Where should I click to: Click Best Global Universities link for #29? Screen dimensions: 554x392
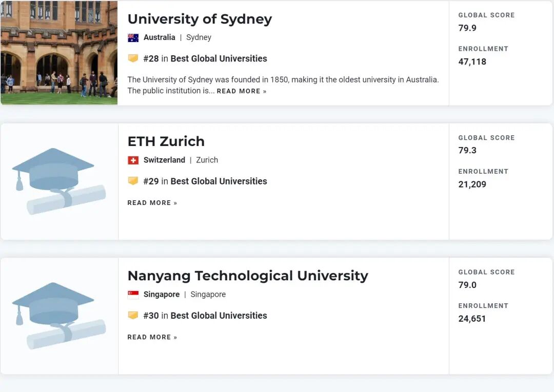tap(219, 181)
